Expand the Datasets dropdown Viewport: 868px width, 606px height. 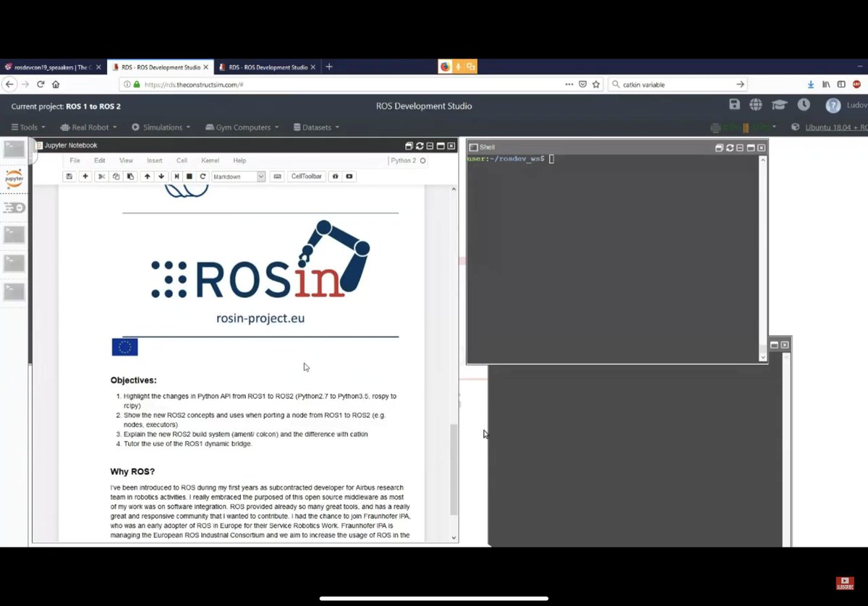tap(316, 127)
